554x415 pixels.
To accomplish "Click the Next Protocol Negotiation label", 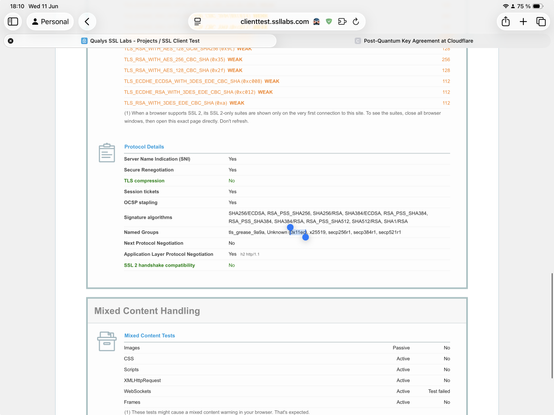I will point(154,243).
